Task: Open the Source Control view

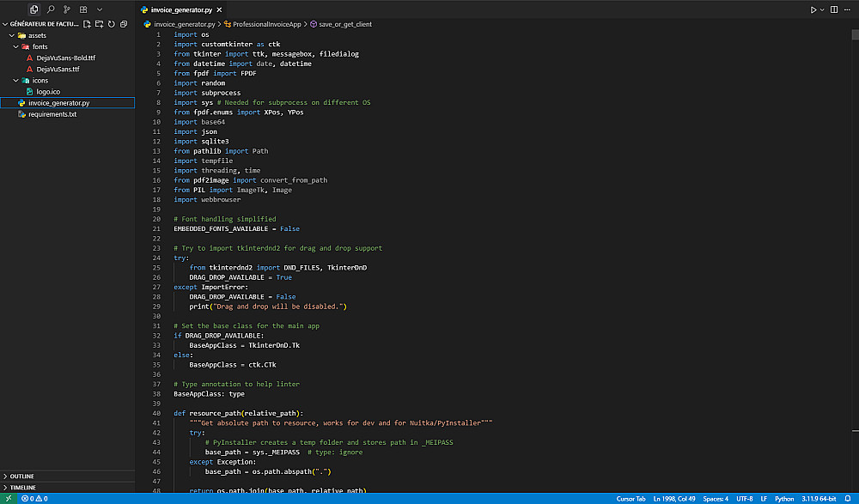Action: 67,9
